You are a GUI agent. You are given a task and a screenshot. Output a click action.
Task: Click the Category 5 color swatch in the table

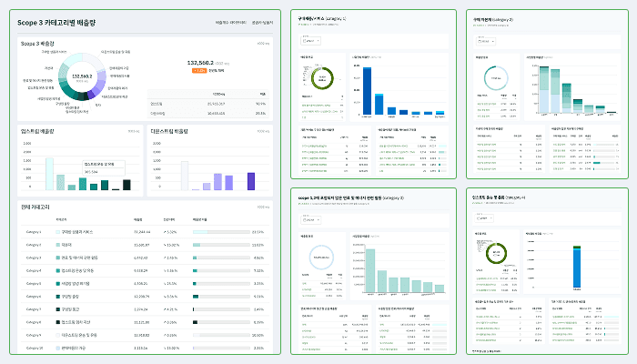point(59,283)
